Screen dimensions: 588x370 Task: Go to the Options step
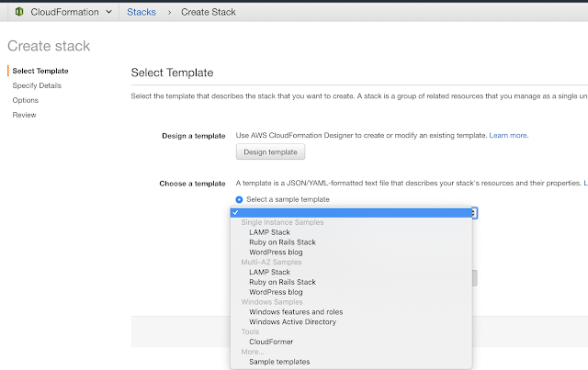(x=25, y=100)
